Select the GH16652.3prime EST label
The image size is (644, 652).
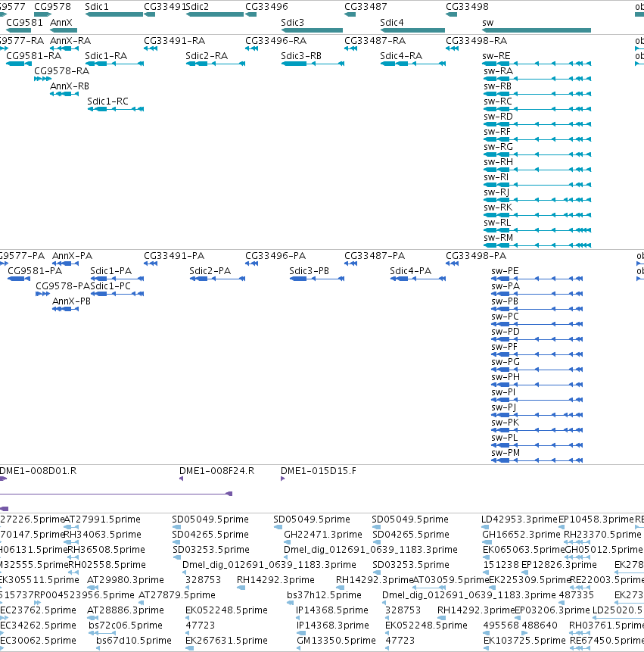click(521, 535)
